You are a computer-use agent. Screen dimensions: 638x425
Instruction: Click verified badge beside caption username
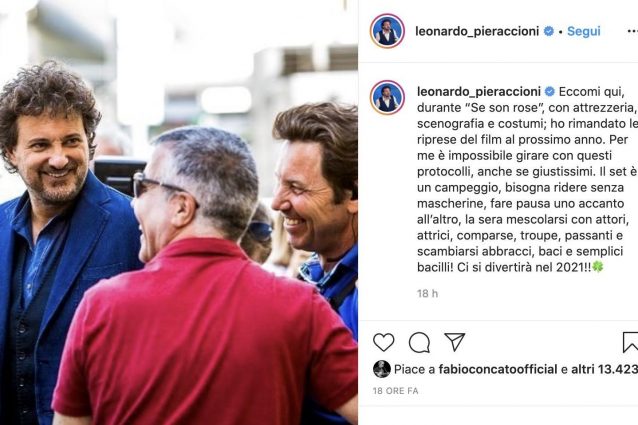[549, 92]
